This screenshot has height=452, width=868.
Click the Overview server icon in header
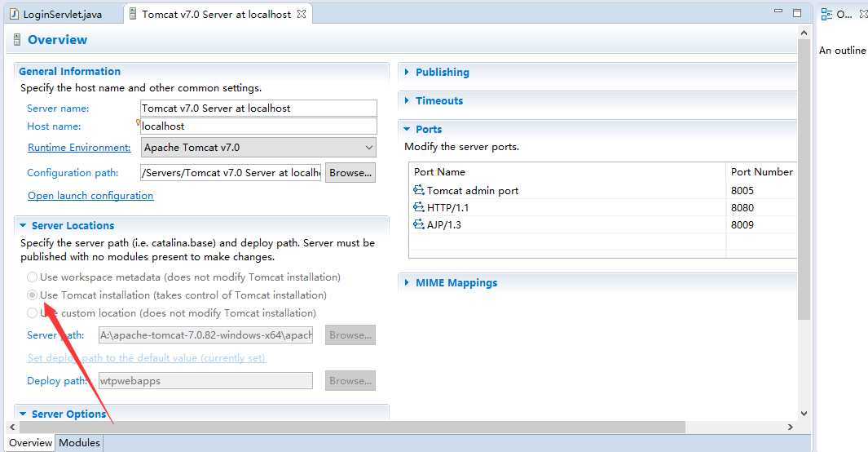[17, 40]
